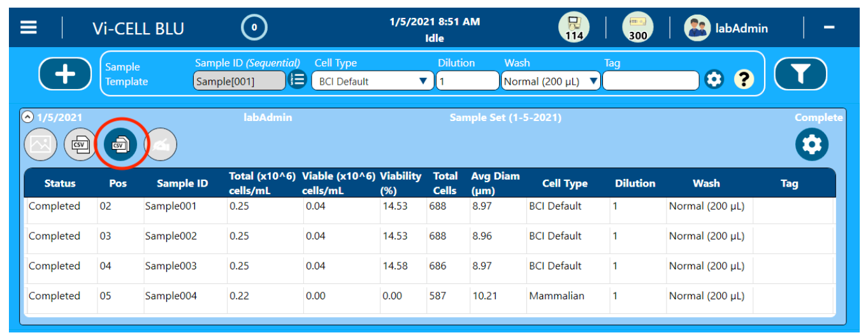Select the Sample001 cell

[x=171, y=206]
